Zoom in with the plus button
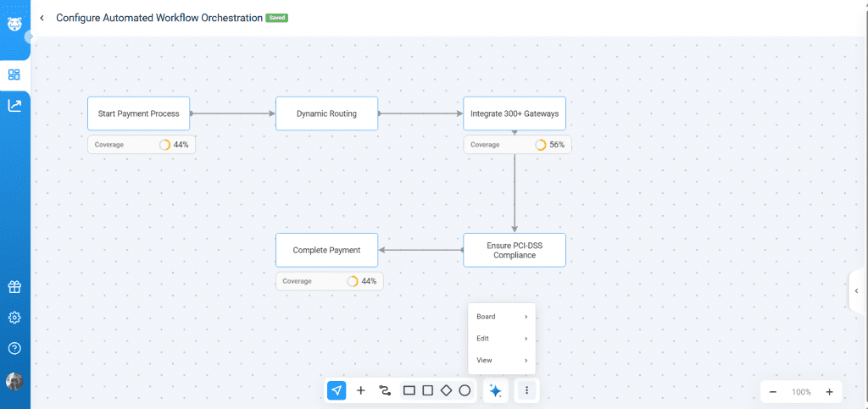868x409 pixels. pyautogui.click(x=829, y=392)
